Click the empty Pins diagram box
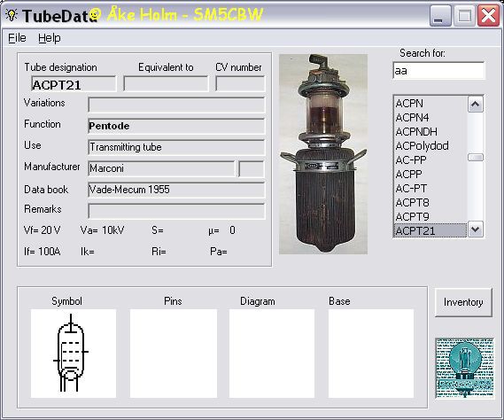The image size is (504, 420). 174,354
